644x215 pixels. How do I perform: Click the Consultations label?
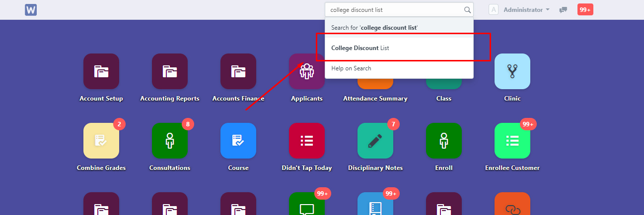click(170, 168)
